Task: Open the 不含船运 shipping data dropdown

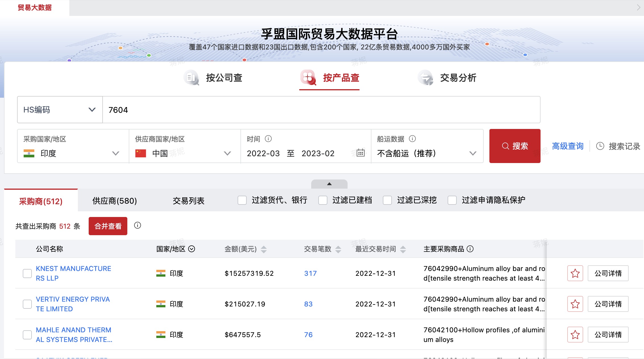Action: (473, 153)
